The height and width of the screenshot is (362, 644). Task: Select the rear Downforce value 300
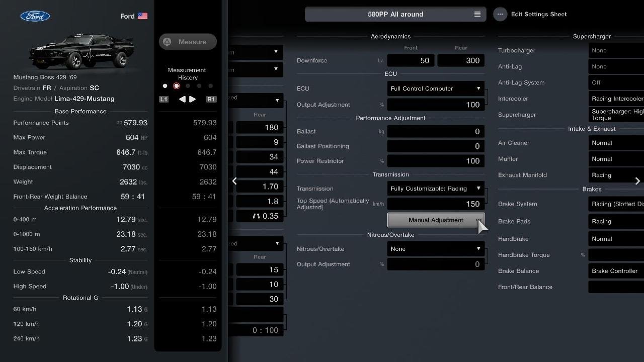click(461, 60)
